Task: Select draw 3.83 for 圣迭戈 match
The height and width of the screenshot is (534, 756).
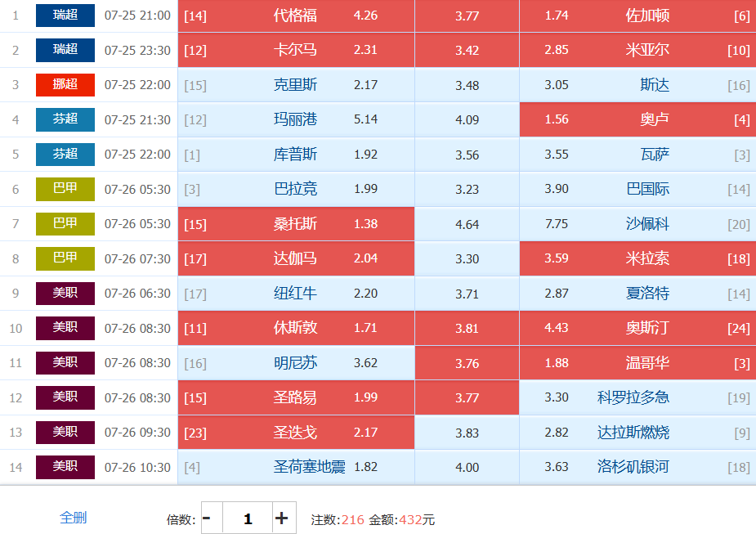Action: click(x=467, y=433)
